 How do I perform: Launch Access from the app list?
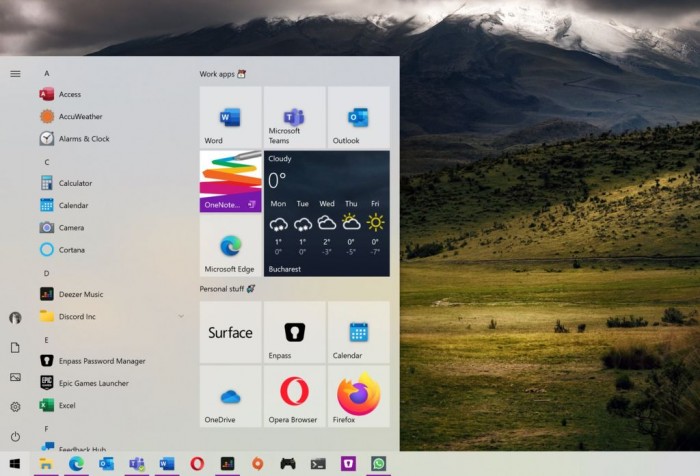[112, 94]
